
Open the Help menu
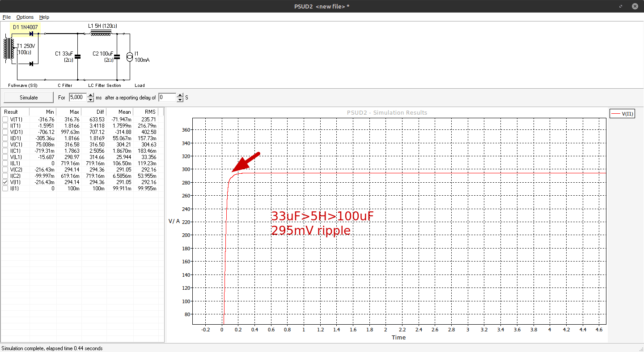[x=44, y=17]
